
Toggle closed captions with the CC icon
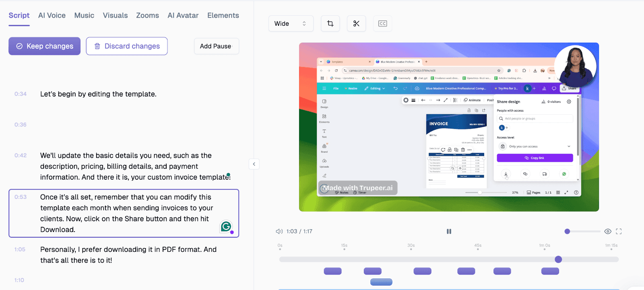click(x=382, y=24)
